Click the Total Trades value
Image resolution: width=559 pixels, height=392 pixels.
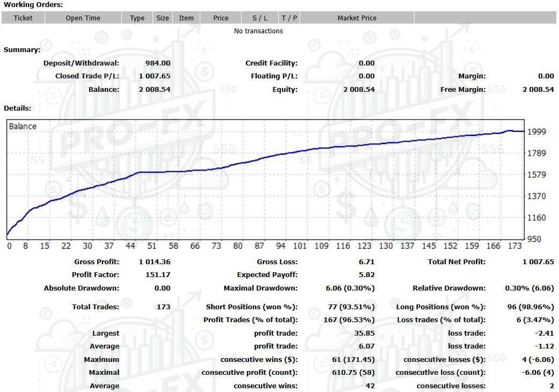click(164, 307)
